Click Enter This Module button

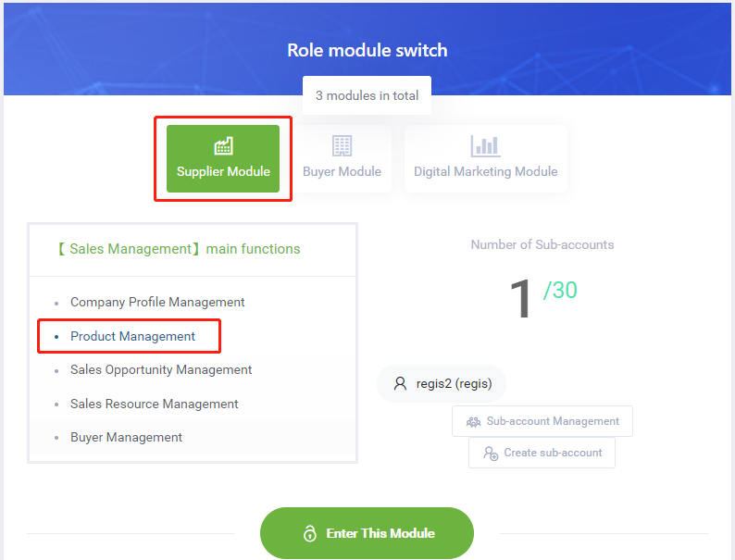367,533
